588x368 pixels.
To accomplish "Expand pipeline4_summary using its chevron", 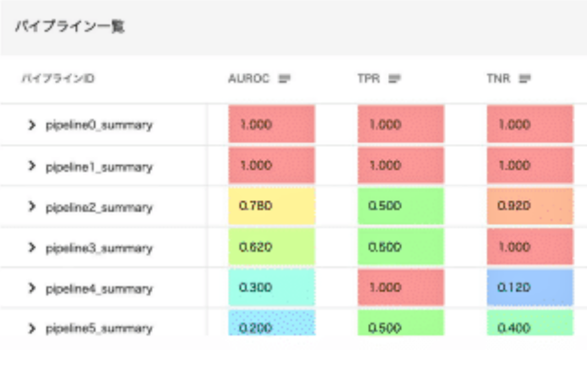I will [x=32, y=288].
